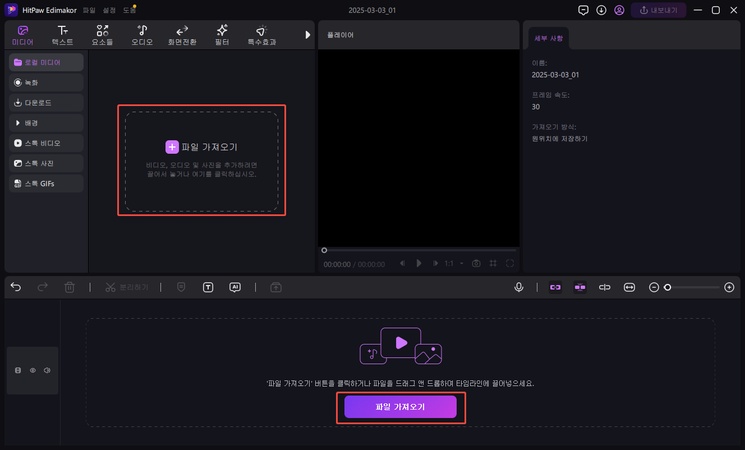
Task: Click the Redo arrow in the timeline toolbar
Action: (43, 287)
